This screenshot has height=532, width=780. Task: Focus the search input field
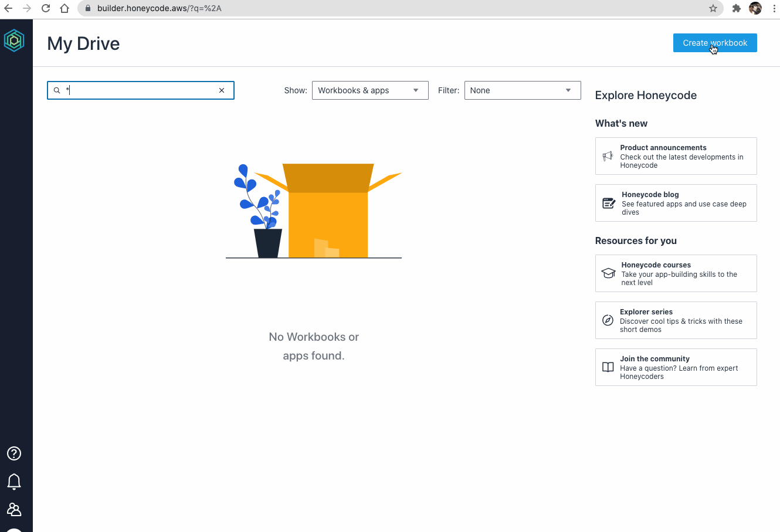tap(140, 90)
